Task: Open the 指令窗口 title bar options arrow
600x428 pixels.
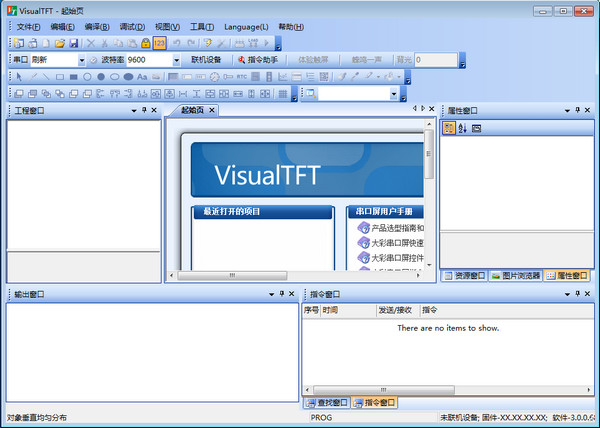Action: (x=567, y=294)
